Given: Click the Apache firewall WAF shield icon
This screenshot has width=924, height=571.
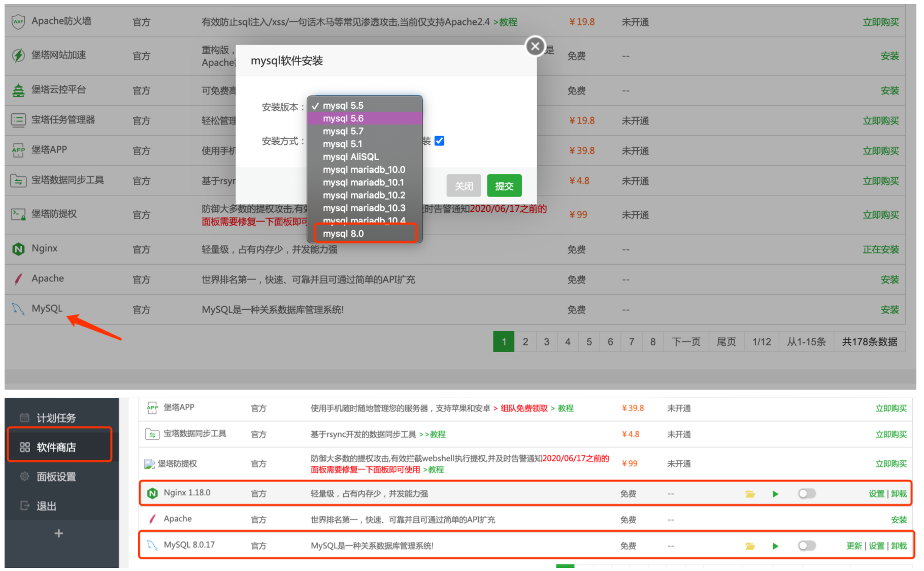Looking at the screenshot, I should click(x=18, y=21).
